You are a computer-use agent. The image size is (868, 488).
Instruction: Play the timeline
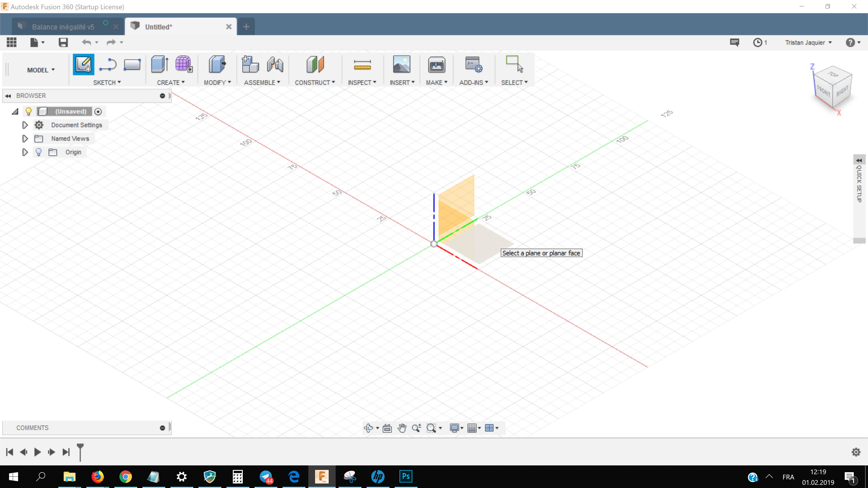pyautogui.click(x=37, y=452)
